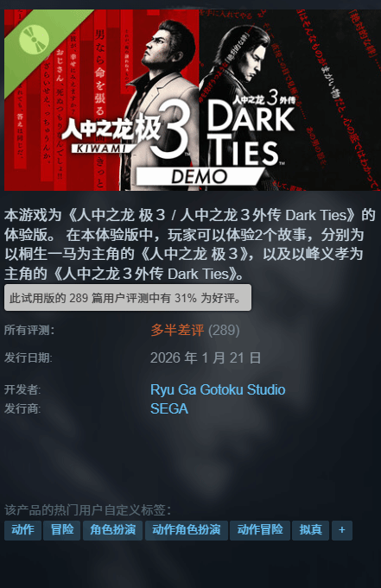Open the 多半差评 review summary link
Viewport: 381px width, 588px height.
(x=177, y=331)
